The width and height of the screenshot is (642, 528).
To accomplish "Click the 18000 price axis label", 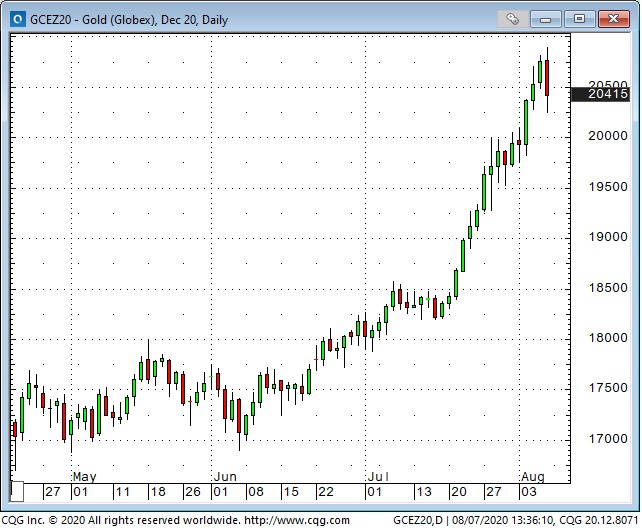I will click(x=608, y=338).
